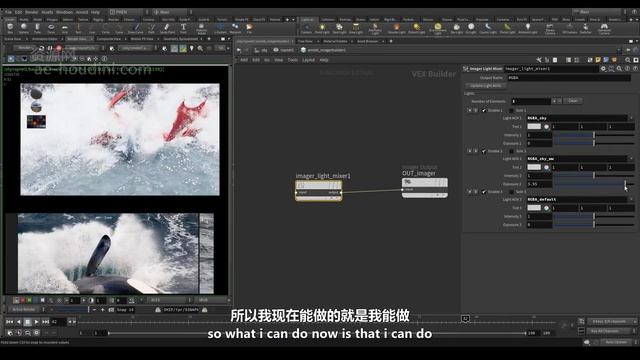Open parameter pane gear menu
The width and height of the screenshot is (640, 360).
pyautogui.click(x=603, y=69)
